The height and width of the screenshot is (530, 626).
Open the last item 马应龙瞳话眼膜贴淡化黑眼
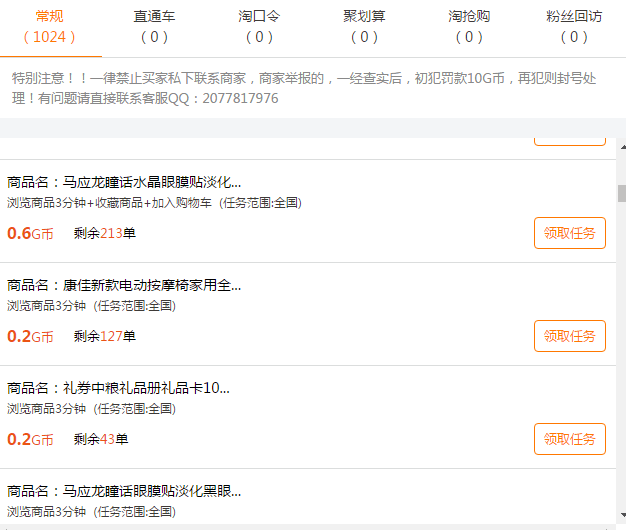click(124, 491)
